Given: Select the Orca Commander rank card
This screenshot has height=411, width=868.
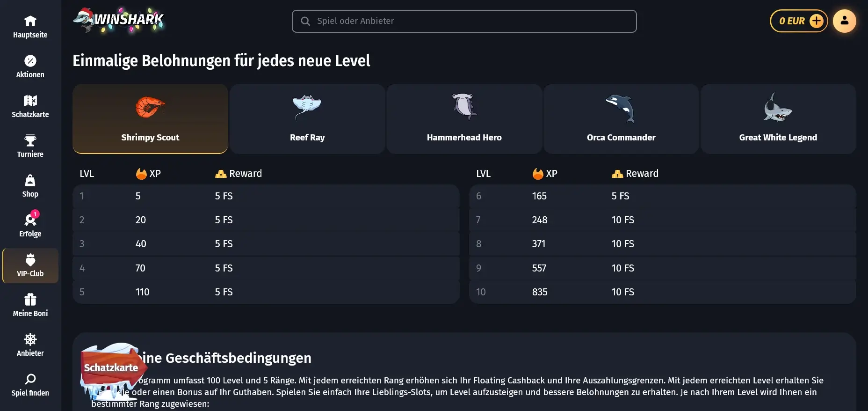Looking at the screenshot, I should click(x=621, y=118).
